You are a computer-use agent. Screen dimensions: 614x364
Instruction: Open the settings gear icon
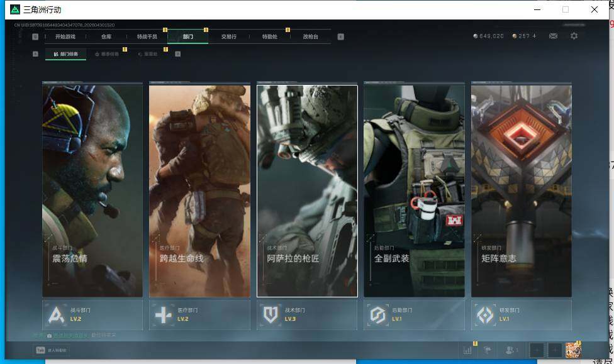click(574, 36)
